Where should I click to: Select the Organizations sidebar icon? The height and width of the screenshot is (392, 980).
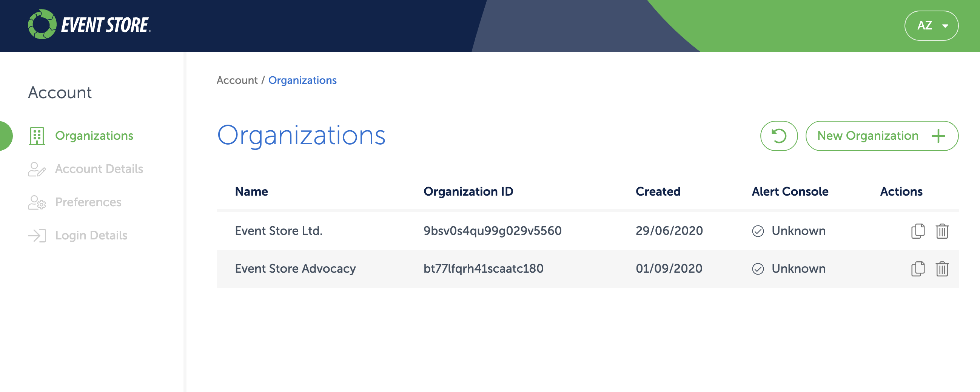click(38, 135)
